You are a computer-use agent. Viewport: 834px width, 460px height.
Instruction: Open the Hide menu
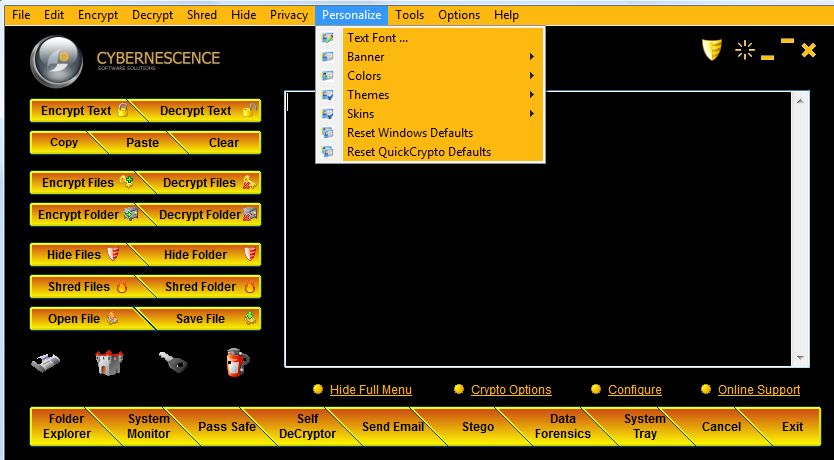244,15
